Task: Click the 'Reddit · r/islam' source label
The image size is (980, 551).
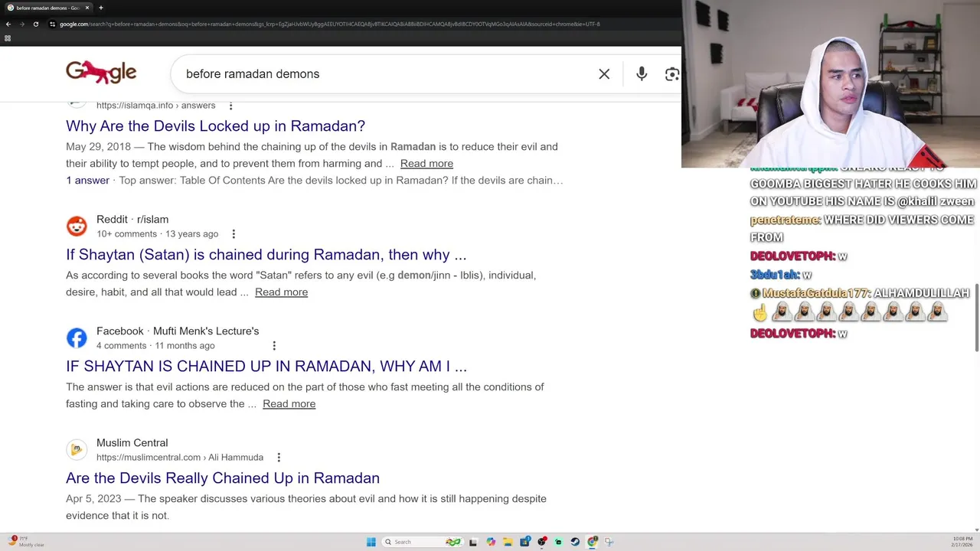Action: tap(132, 219)
